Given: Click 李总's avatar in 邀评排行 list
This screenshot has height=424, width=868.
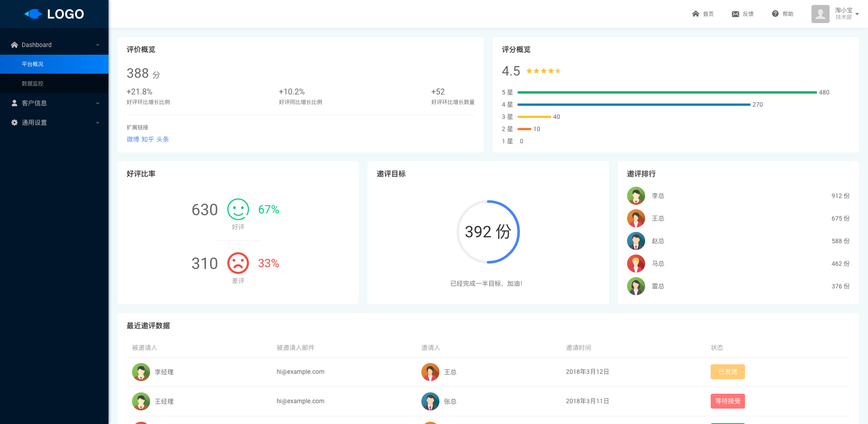Looking at the screenshot, I should tap(636, 196).
